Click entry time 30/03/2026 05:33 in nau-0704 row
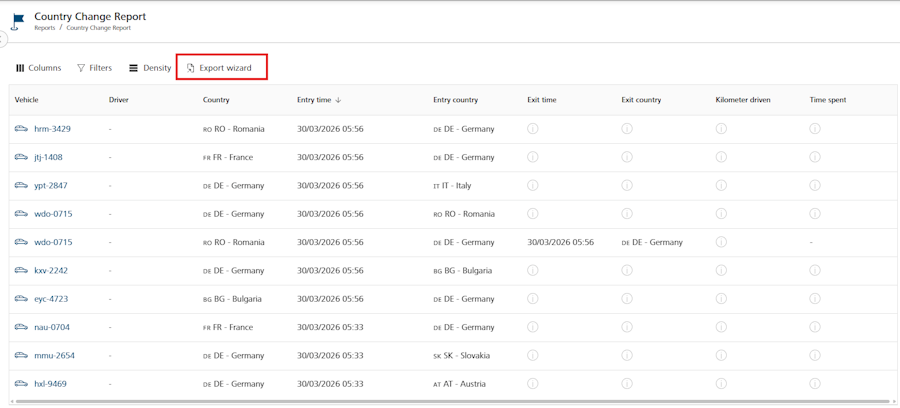The image size is (900, 408). 330,327
